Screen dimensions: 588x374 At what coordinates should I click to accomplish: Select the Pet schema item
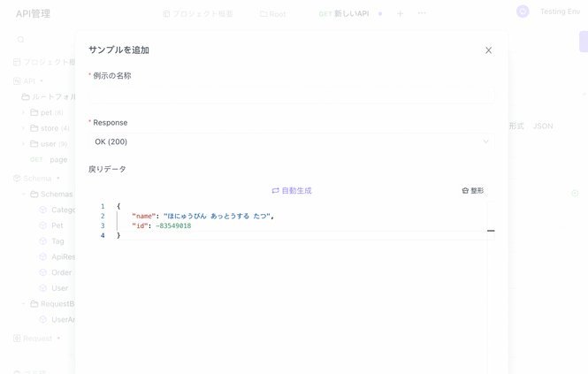tap(51, 225)
